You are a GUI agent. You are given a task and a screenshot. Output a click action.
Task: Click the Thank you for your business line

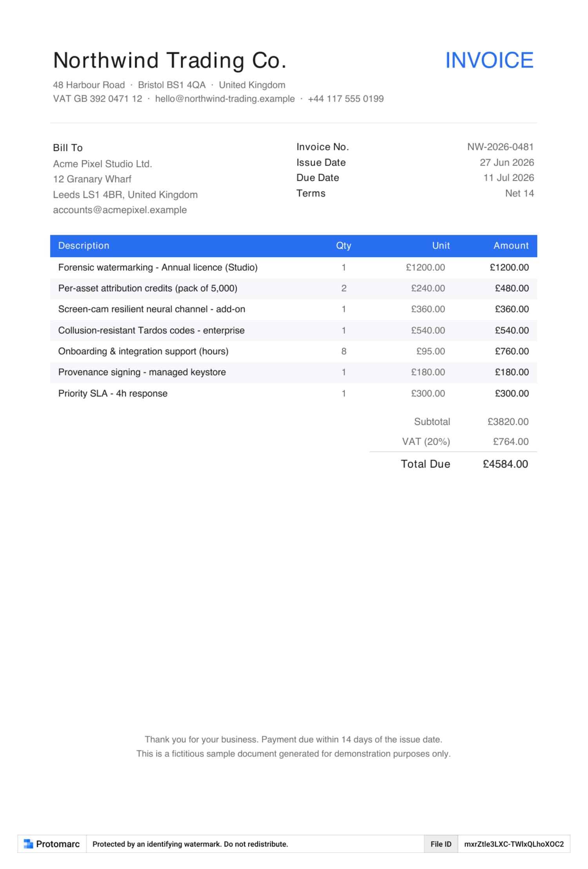click(294, 740)
